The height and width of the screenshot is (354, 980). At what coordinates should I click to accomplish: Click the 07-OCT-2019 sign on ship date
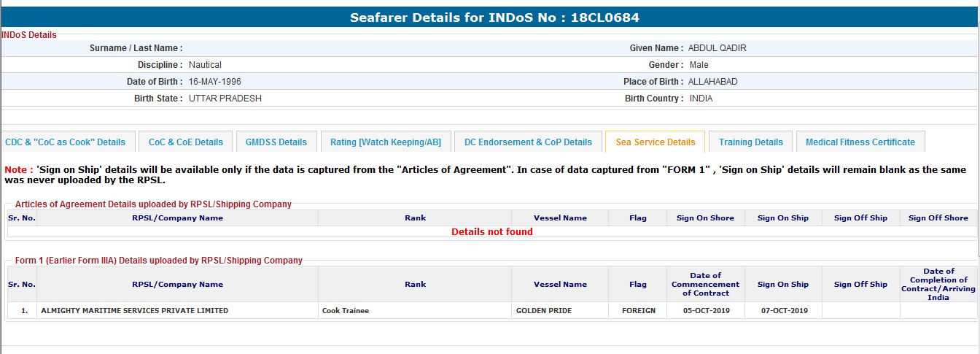782,311
